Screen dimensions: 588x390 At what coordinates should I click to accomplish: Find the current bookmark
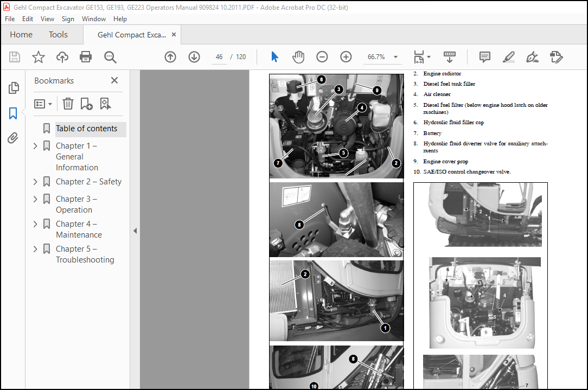click(105, 104)
